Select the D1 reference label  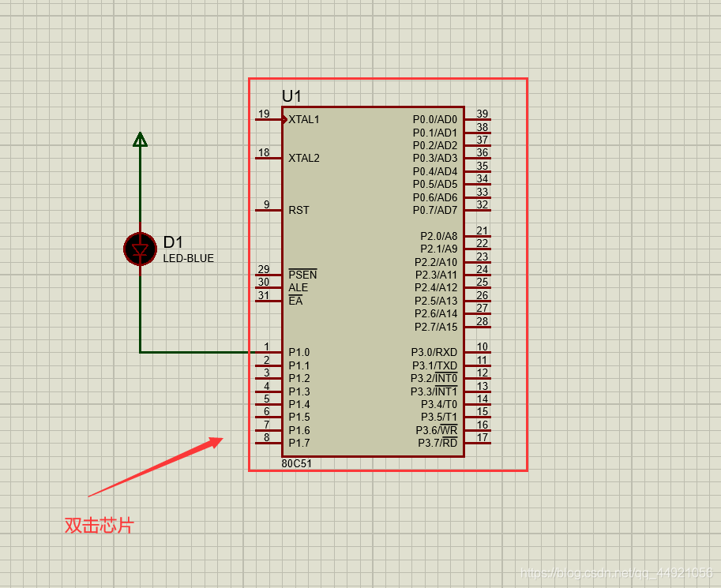tap(173, 242)
